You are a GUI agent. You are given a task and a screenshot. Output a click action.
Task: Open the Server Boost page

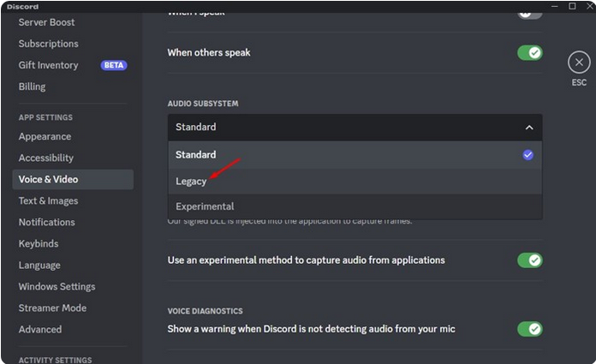[46, 22]
